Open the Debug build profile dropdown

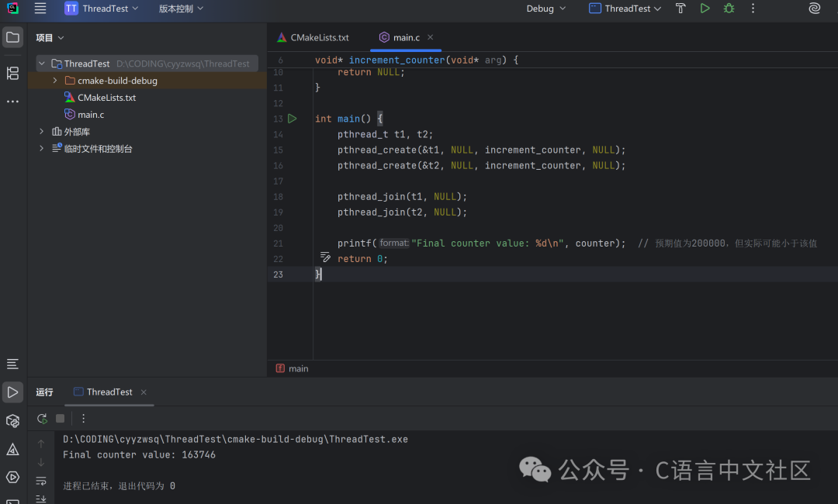point(545,8)
